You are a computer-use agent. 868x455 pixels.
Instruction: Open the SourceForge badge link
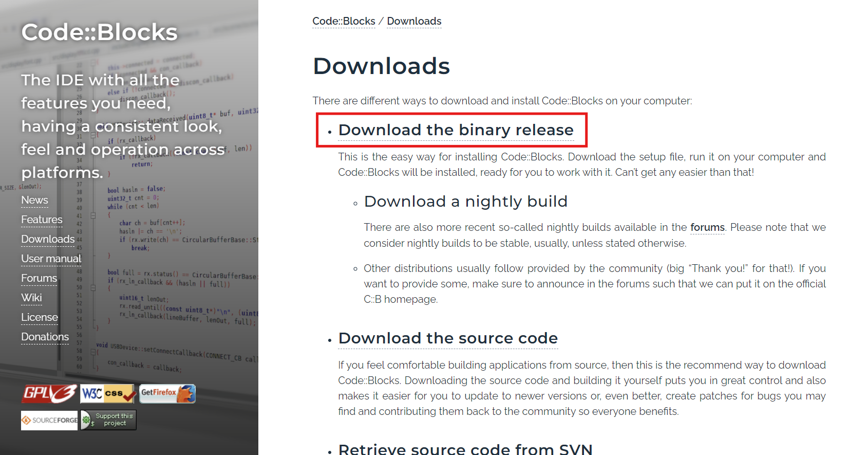point(49,420)
